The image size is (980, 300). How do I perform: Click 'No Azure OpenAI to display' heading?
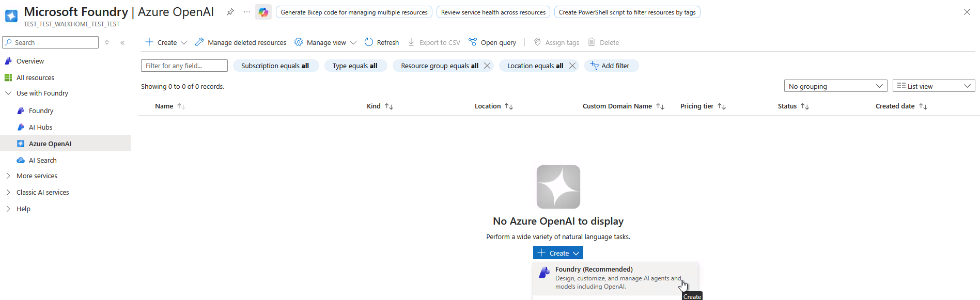558,221
